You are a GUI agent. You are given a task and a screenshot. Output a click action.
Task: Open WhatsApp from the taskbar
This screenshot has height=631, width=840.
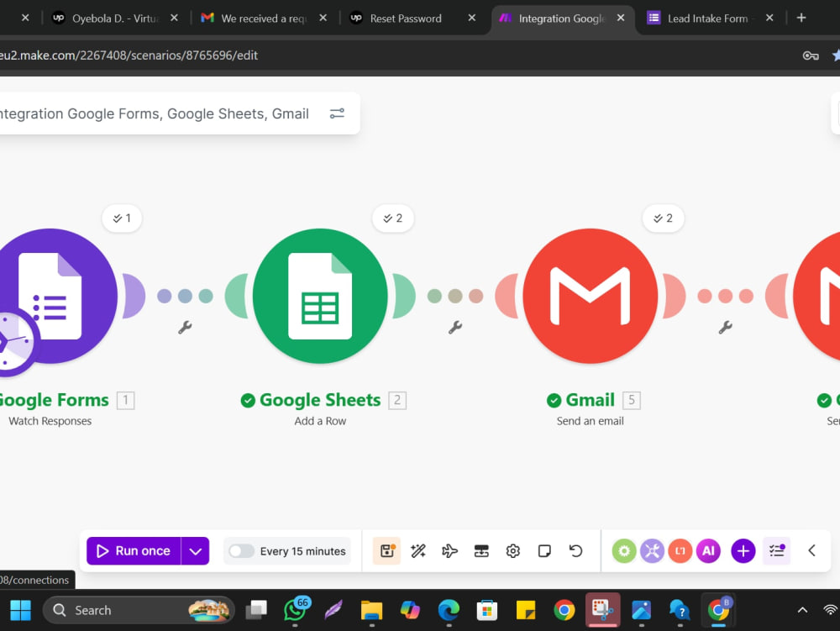(296, 610)
